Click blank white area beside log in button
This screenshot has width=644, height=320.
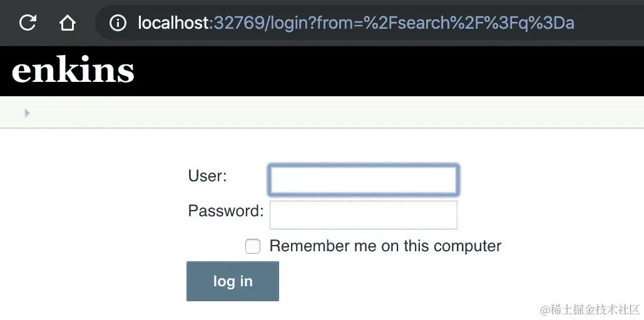pyautogui.click(x=411, y=281)
